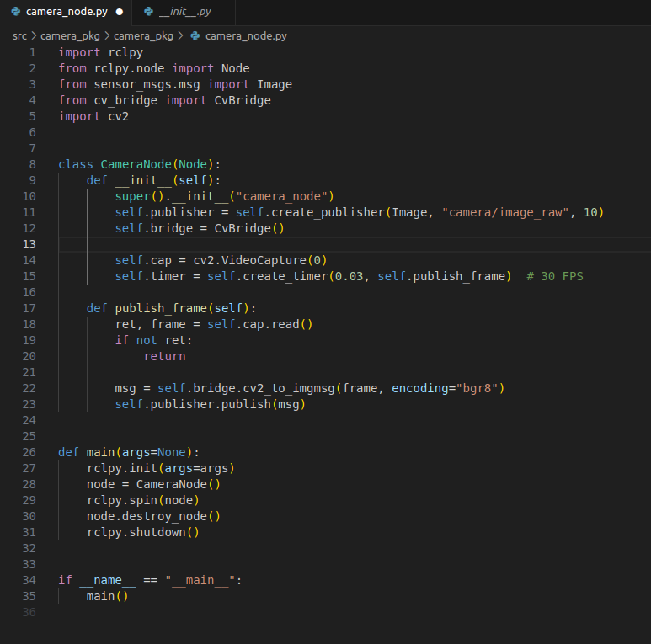Click line number 8 in the gutter
651x644 pixels.
click(32, 164)
